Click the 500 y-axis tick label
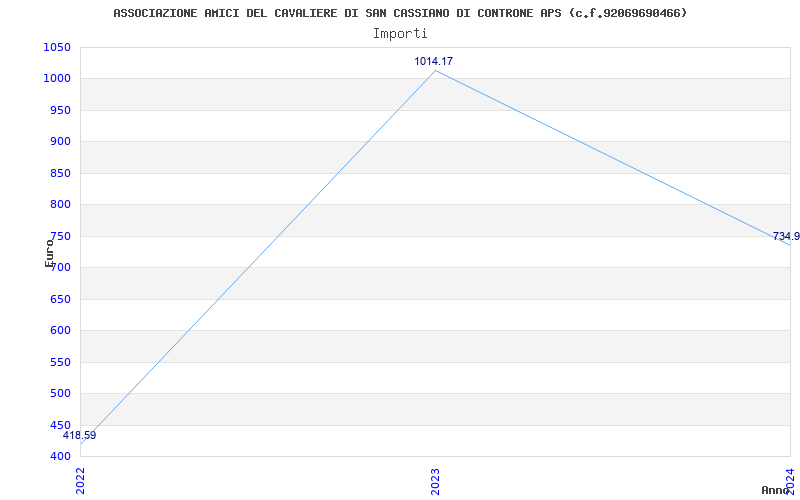This screenshot has height=500, width=800. [x=60, y=394]
